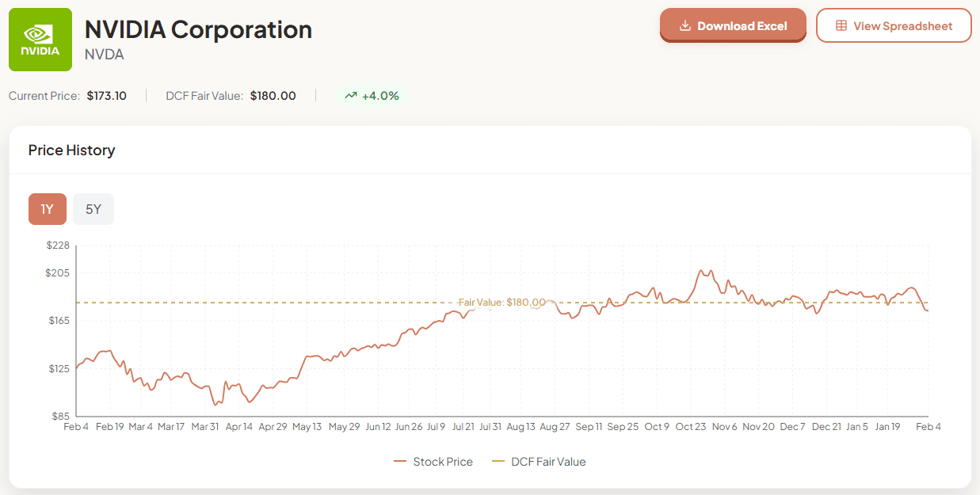Click the Fair Value: $180.00 chart label
Image resolution: width=980 pixels, height=495 pixels.
click(x=502, y=302)
